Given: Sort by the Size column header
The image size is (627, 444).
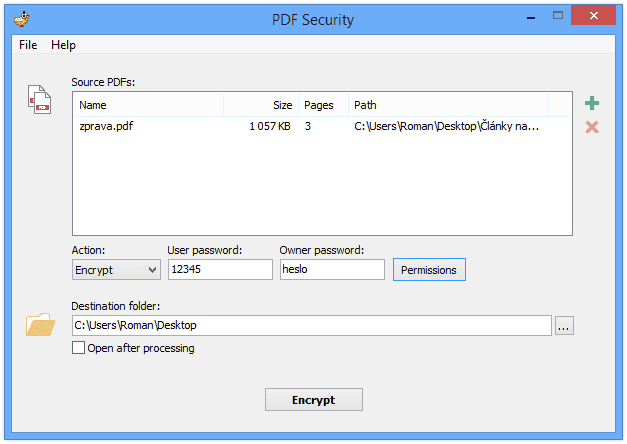Looking at the screenshot, I should (260, 104).
